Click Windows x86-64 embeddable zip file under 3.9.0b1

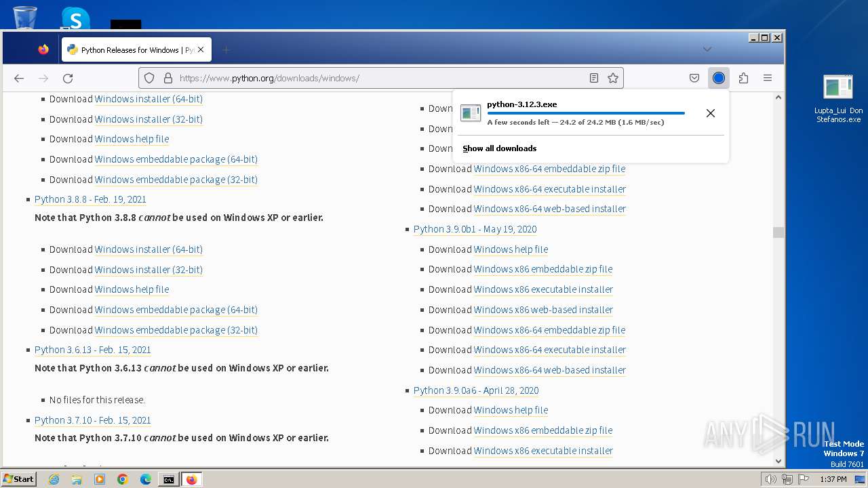tap(549, 330)
